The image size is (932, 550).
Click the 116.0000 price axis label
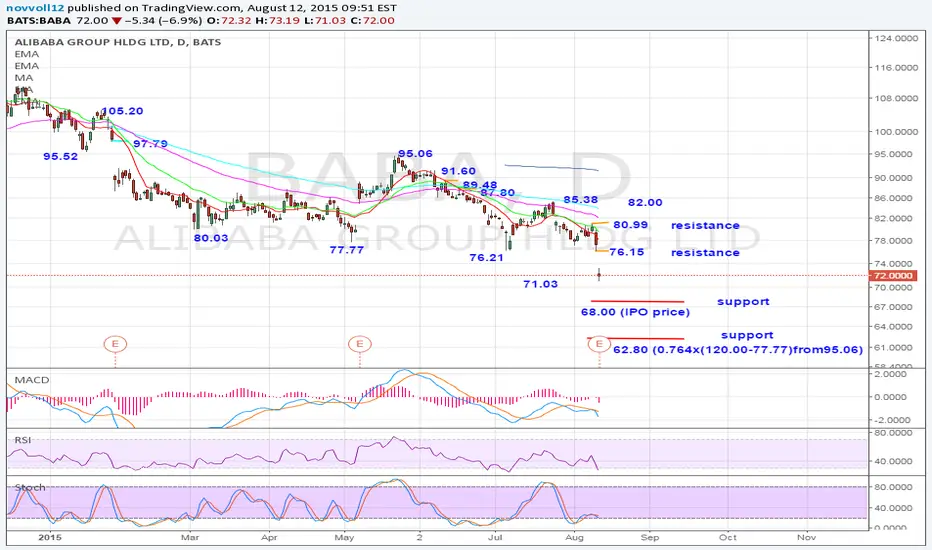point(896,68)
